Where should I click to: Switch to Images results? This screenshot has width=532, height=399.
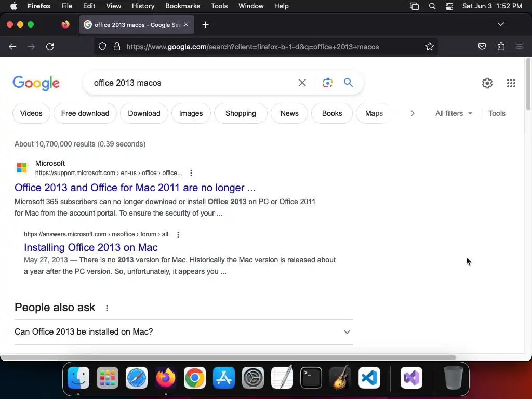point(191,113)
